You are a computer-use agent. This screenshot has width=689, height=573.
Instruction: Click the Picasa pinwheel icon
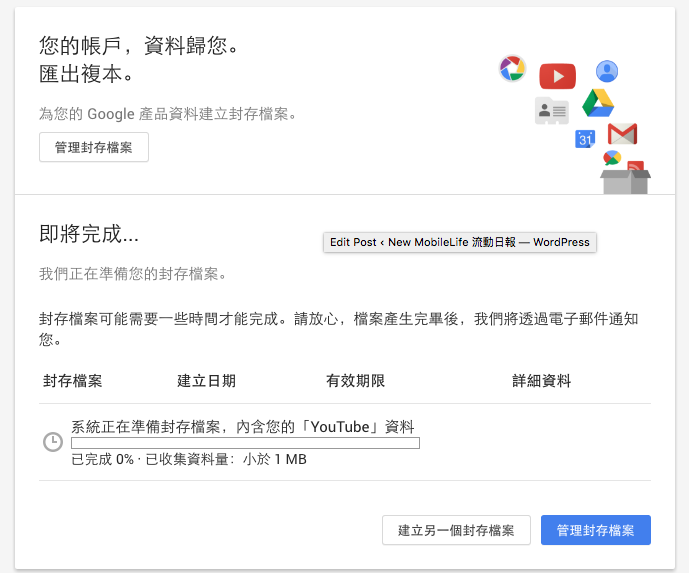(x=512, y=68)
